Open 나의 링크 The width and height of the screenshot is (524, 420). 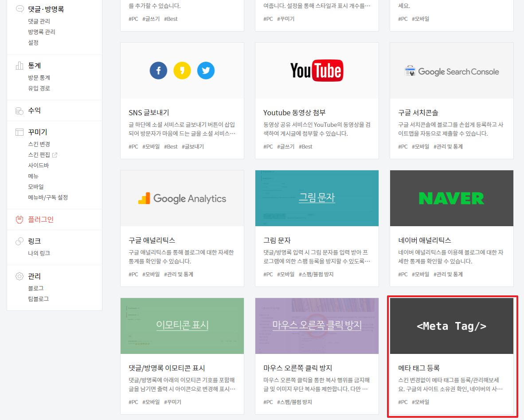[39, 253]
